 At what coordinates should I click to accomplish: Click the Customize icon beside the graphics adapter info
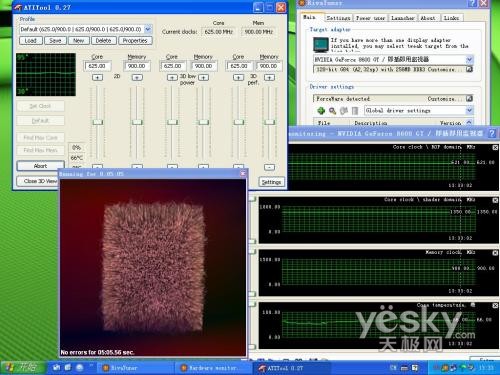[x=469, y=69]
